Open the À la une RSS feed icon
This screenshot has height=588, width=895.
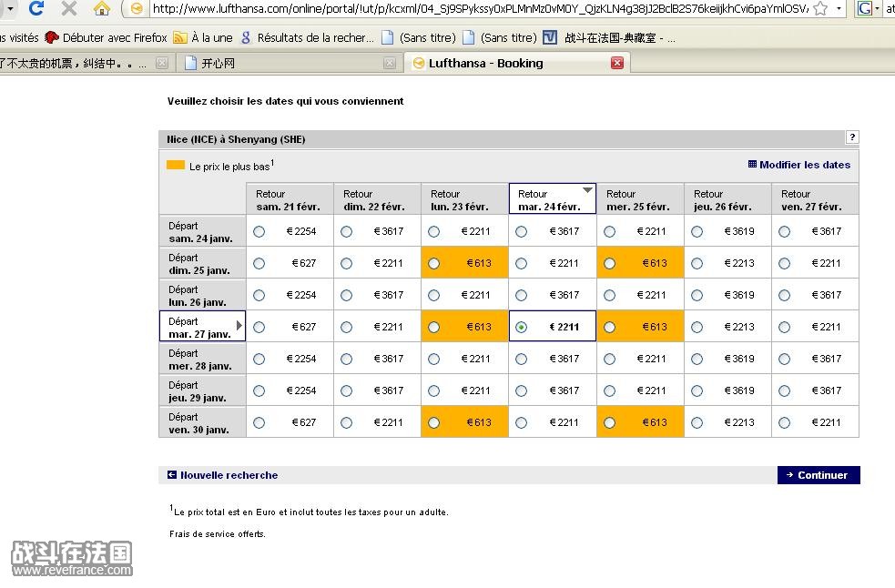(180, 37)
